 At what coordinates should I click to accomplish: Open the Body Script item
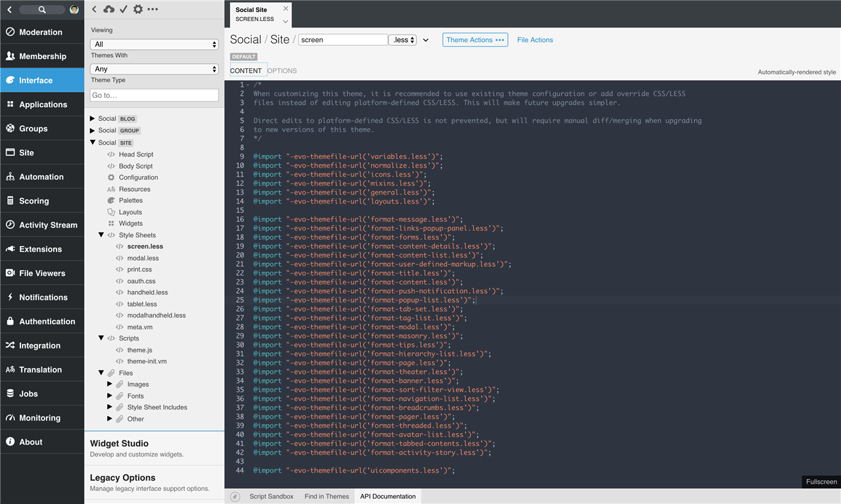tap(135, 166)
